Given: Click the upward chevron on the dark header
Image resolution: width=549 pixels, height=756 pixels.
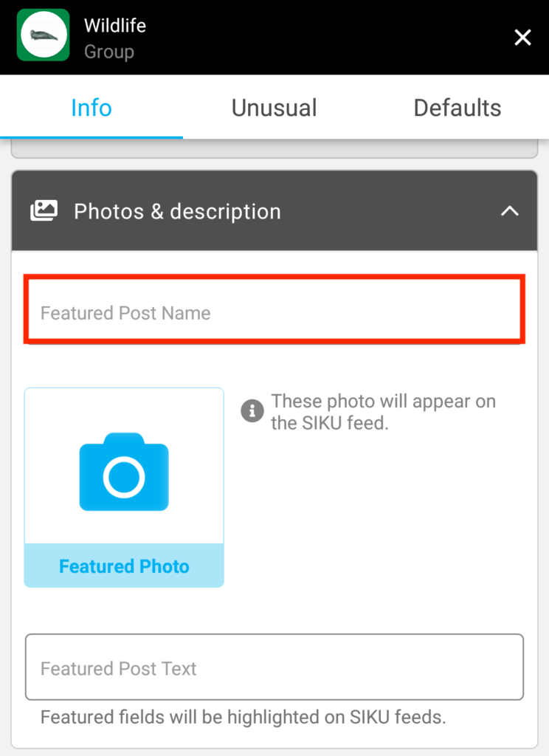Looking at the screenshot, I should (x=510, y=210).
